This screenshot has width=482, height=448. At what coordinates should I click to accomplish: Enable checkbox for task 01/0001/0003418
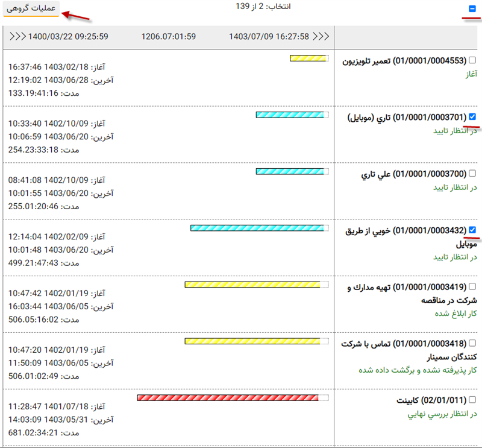(472, 343)
